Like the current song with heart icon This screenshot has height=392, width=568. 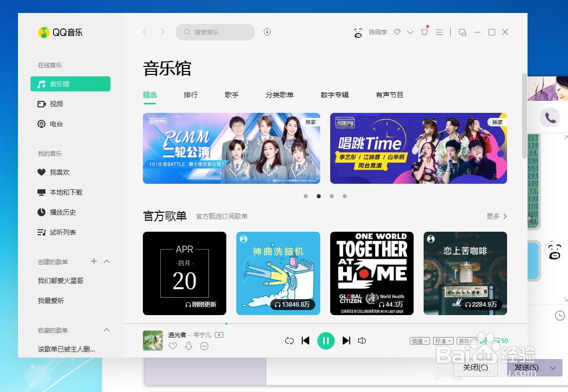173,346
